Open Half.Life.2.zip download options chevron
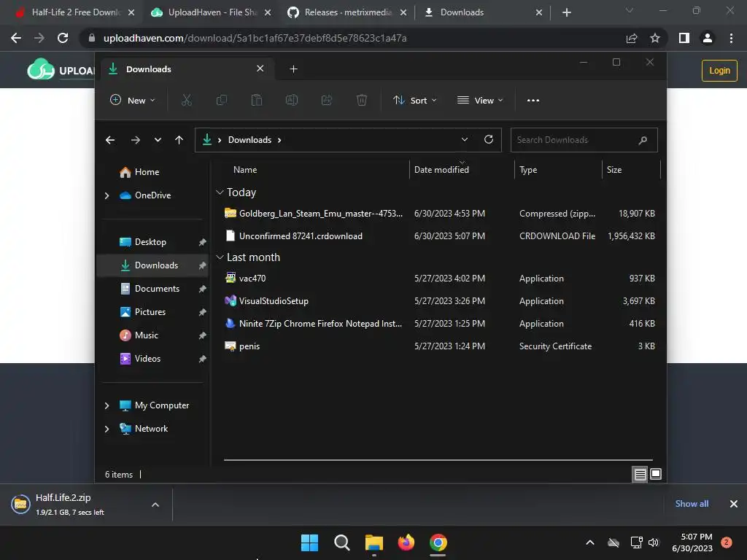747x560 pixels. [155, 505]
